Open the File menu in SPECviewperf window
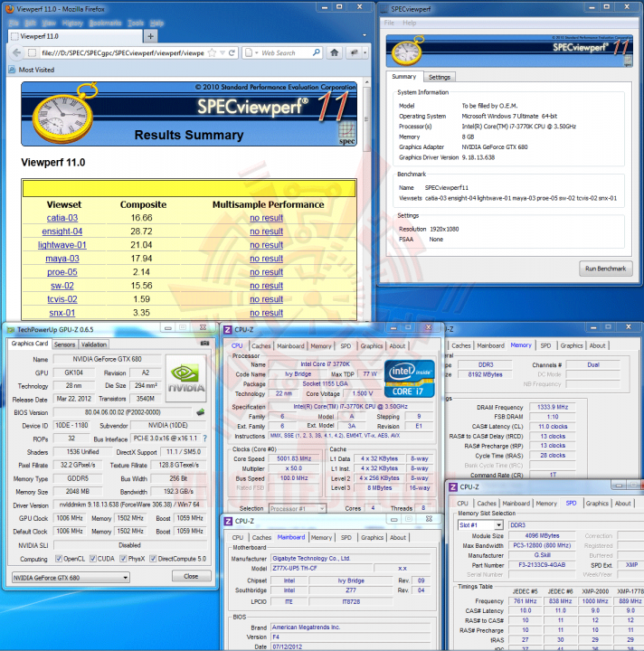 click(x=389, y=23)
